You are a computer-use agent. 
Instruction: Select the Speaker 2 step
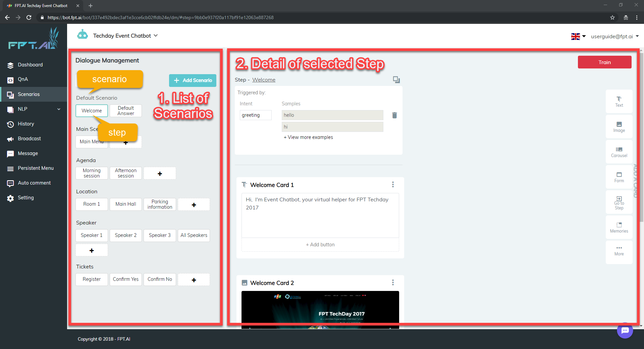(126, 235)
